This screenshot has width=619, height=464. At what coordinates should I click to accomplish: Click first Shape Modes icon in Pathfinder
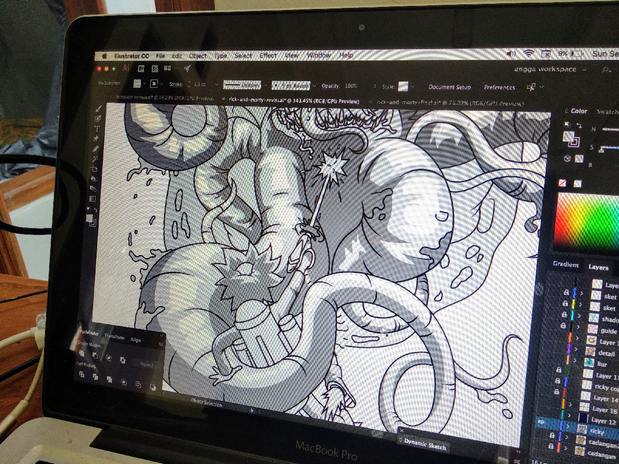click(82, 354)
